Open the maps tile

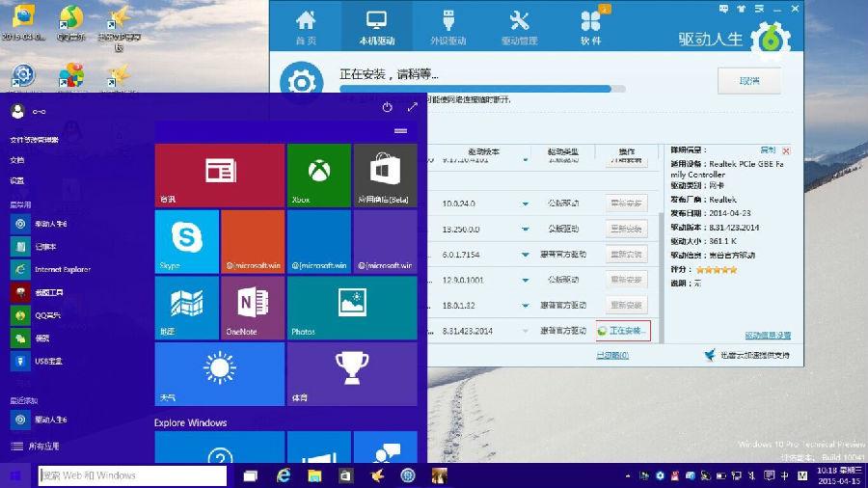[x=186, y=308]
